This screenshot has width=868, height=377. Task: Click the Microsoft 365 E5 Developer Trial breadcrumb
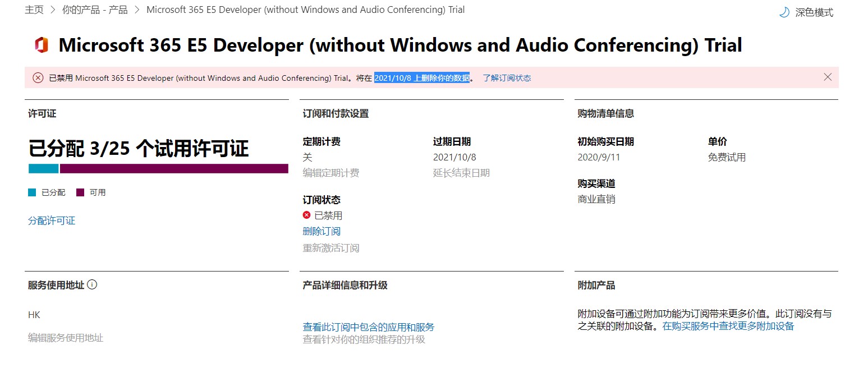[x=305, y=10]
